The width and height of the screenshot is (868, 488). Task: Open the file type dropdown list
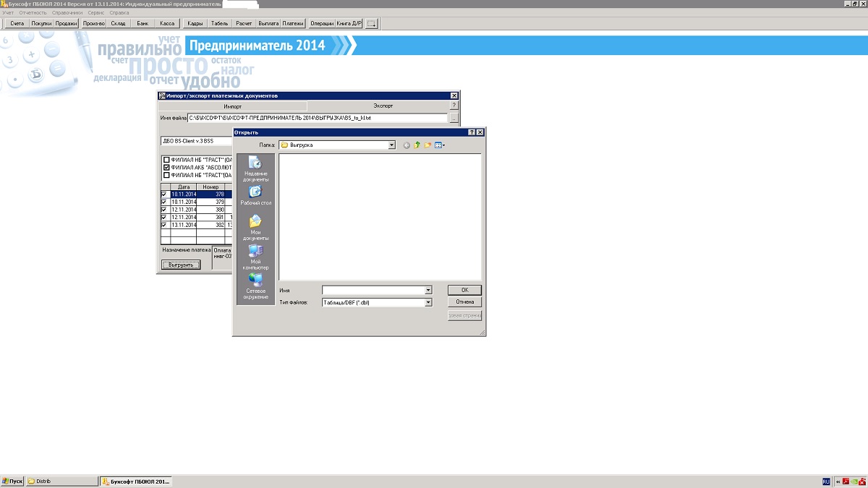click(428, 302)
